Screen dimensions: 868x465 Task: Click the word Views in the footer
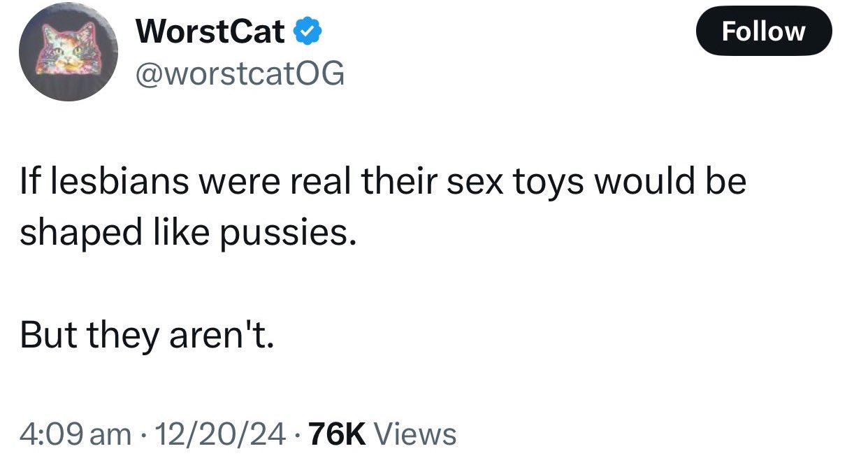tap(416, 434)
